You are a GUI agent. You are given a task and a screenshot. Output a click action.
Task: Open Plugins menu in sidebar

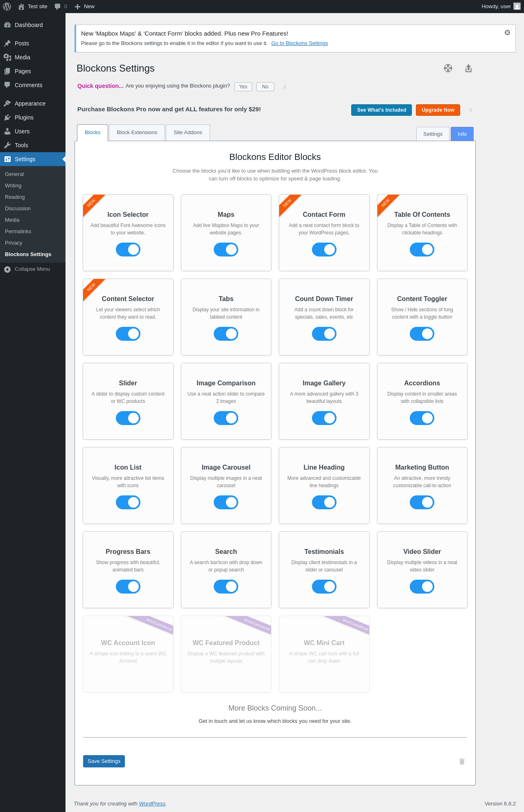point(33,117)
